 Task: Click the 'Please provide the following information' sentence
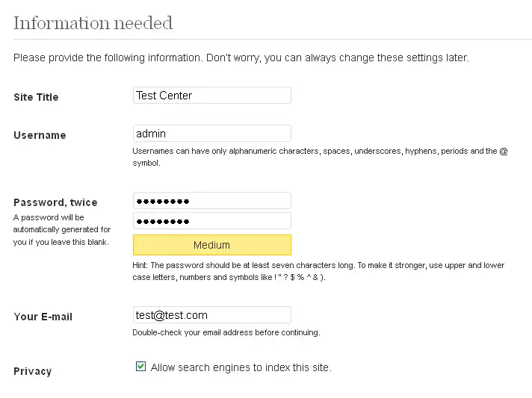click(x=241, y=57)
